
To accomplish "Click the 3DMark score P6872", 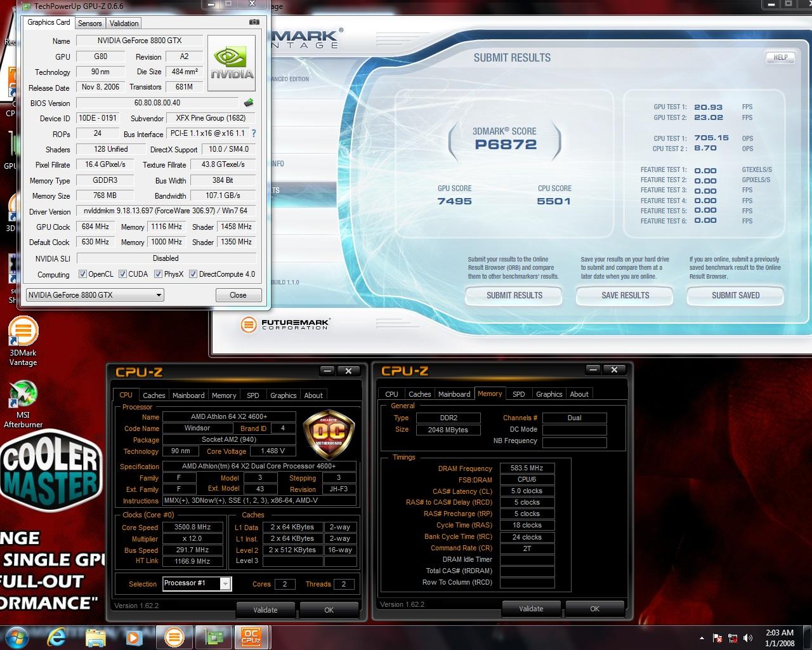I will 506,144.
